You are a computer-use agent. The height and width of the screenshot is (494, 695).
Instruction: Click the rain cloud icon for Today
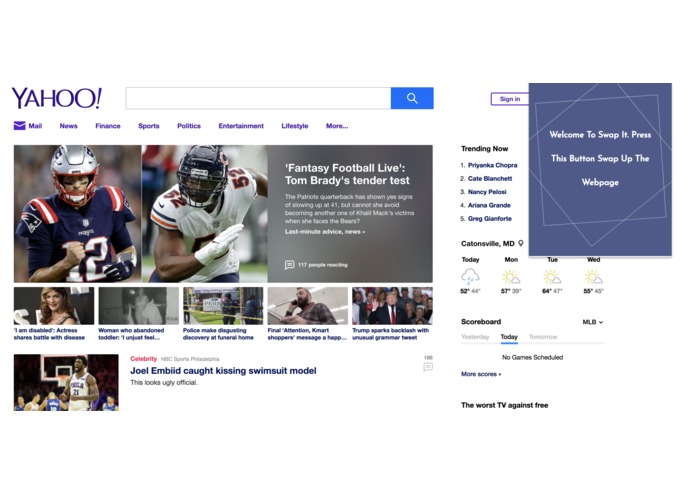[470, 277]
